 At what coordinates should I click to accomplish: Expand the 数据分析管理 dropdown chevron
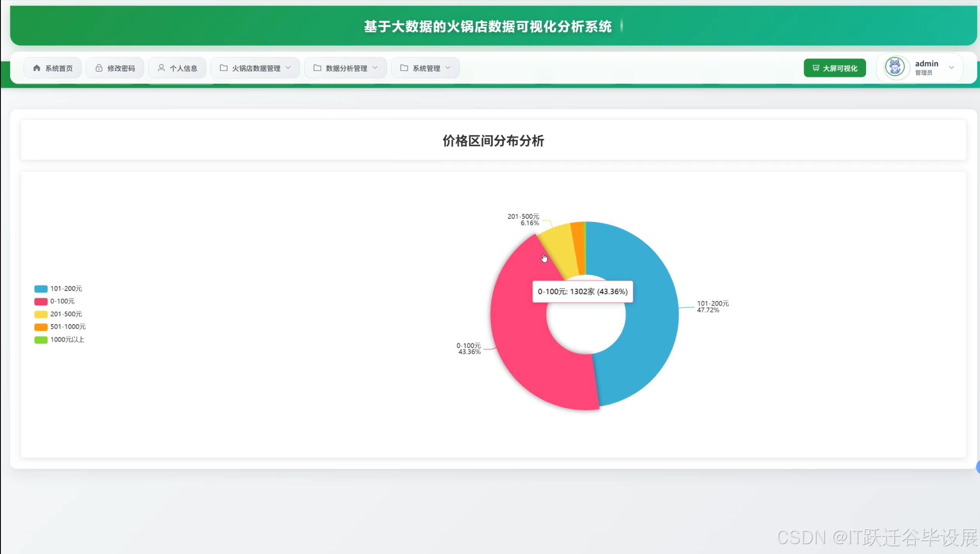click(x=375, y=68)
